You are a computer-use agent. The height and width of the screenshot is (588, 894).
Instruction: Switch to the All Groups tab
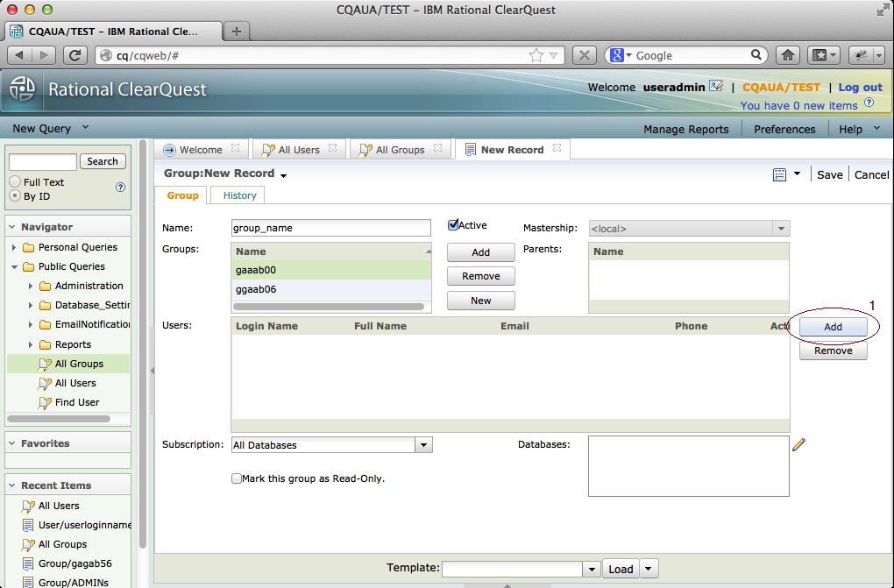[x=401, y=150]
